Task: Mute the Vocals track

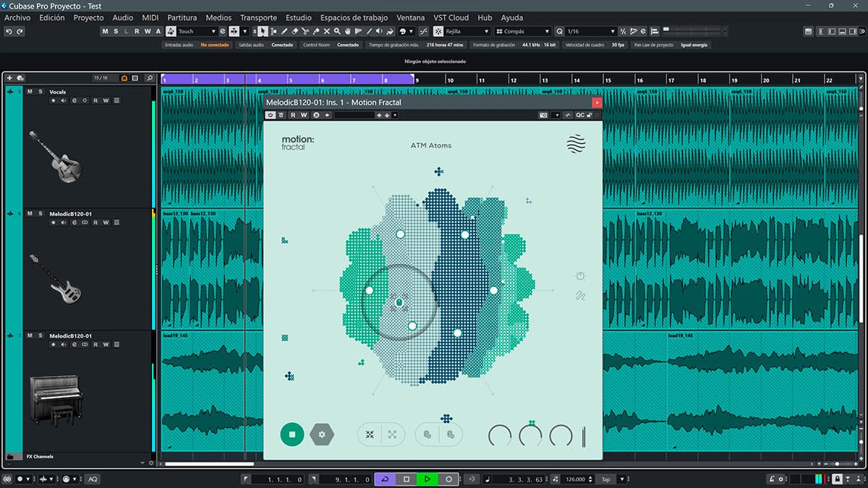Action: [30, 92]
